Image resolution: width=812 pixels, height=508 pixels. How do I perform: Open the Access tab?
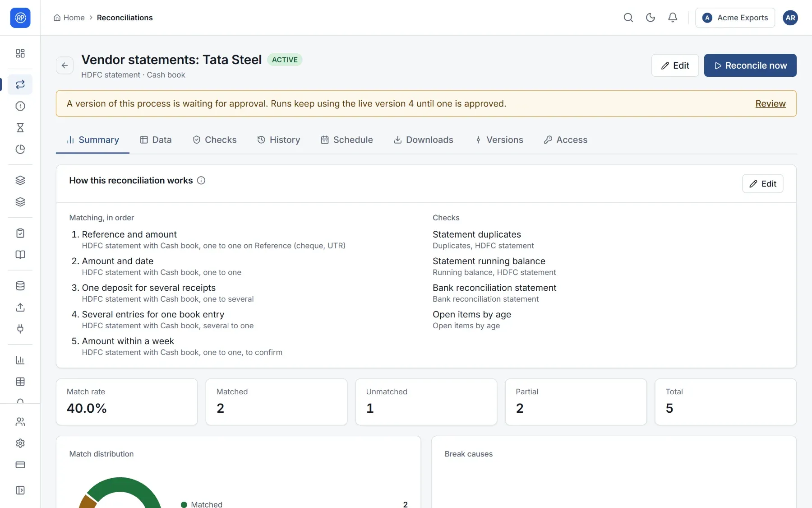point(565,140)
